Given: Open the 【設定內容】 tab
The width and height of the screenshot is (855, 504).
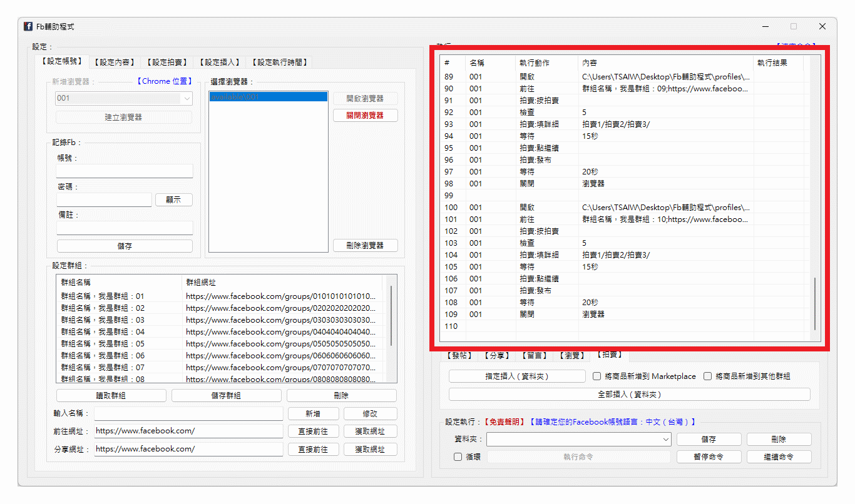Looking at the screenshot, I should point(115,62).
